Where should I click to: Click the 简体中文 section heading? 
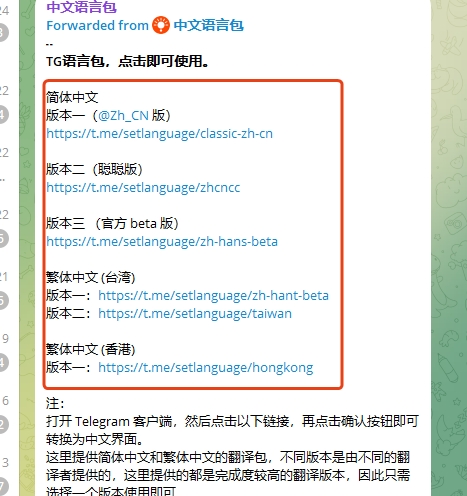click(72, 98)
